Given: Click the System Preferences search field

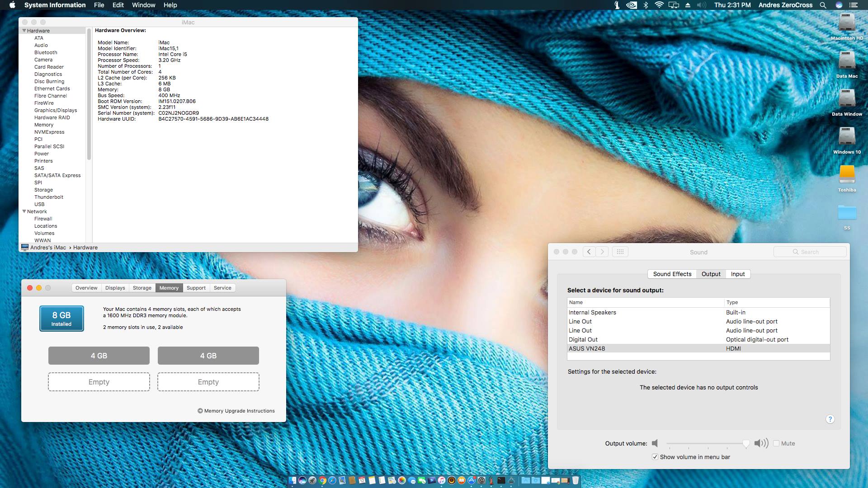Looking at the screenshot, I should 810,252.
